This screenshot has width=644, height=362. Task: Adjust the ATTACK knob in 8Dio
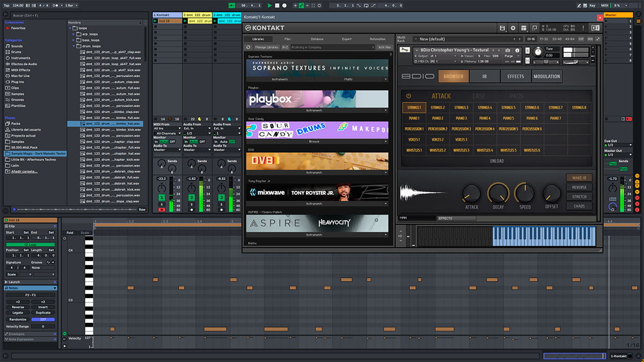coord(472,193)
